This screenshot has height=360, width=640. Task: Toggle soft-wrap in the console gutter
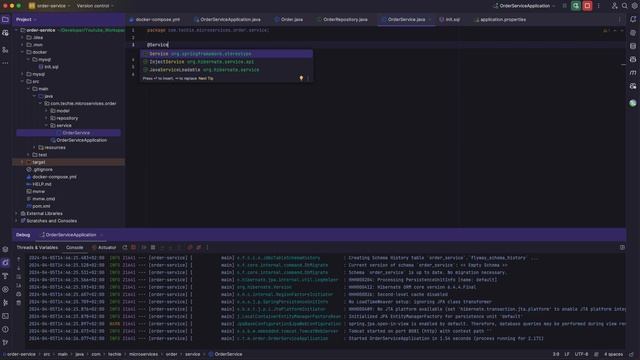19,276
